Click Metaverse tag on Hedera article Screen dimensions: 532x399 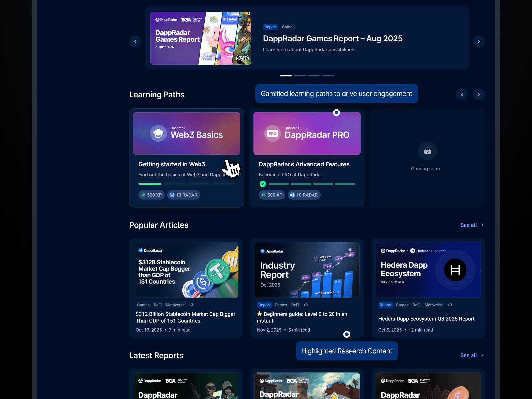434,305
